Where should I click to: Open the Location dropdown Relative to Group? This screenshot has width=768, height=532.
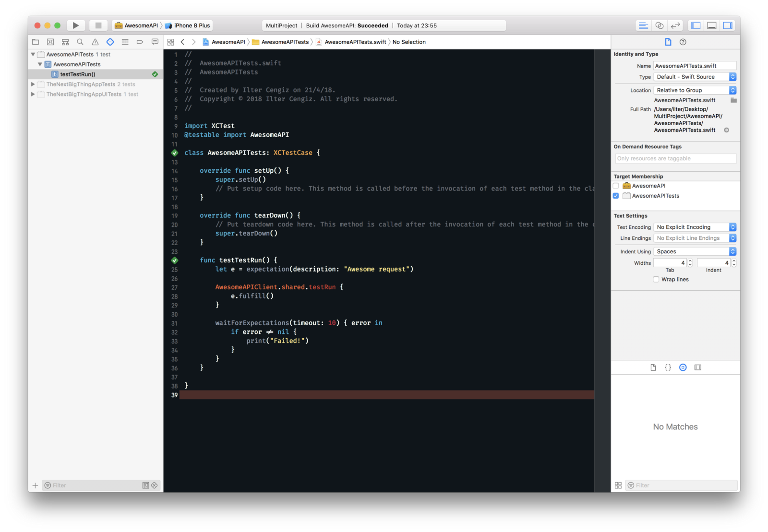(695, 90)
